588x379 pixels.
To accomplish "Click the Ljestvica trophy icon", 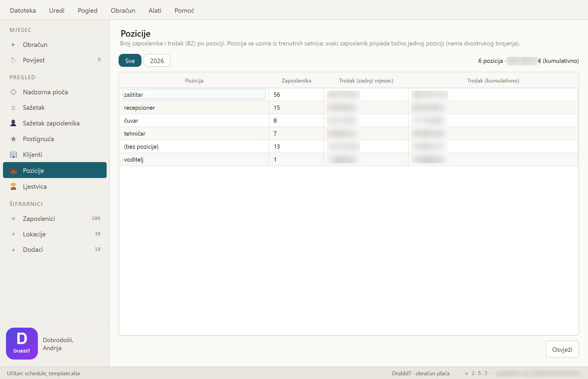I will click(13, 187).
